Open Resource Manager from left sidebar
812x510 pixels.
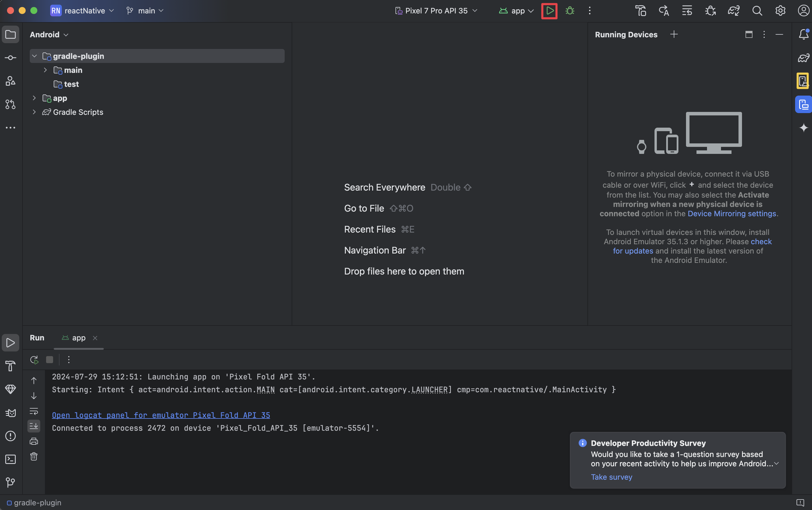click(10, 81)
